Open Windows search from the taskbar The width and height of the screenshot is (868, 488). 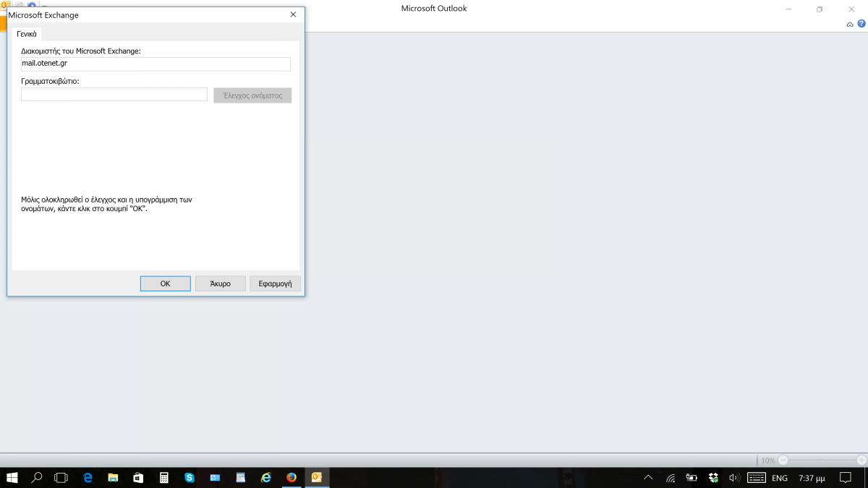click(x=36, y=478)
